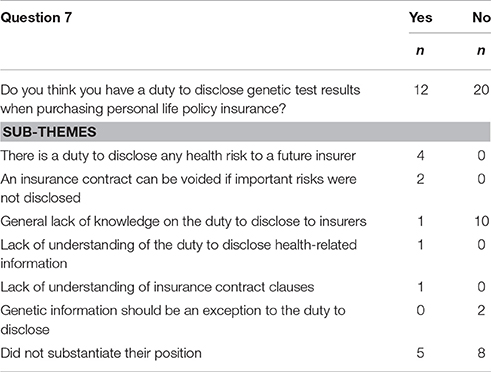Select the 'Yes' column header

[421, 17]
